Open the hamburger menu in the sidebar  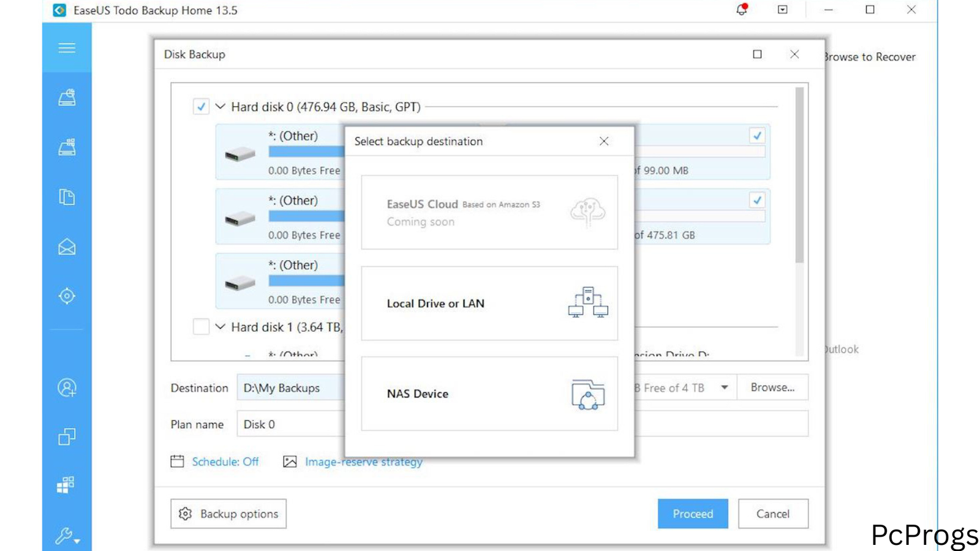(67, 48)
